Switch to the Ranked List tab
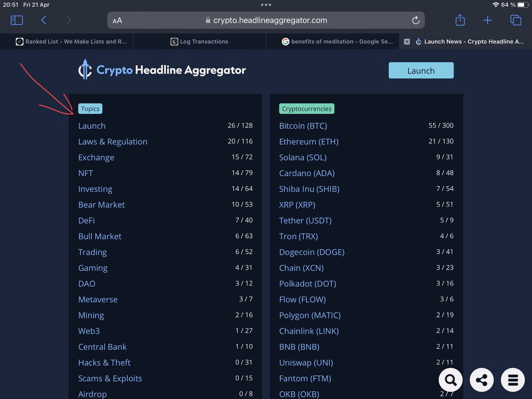Image resolution: width=532 pixels, height=399 pixels. tap(66, 42)
